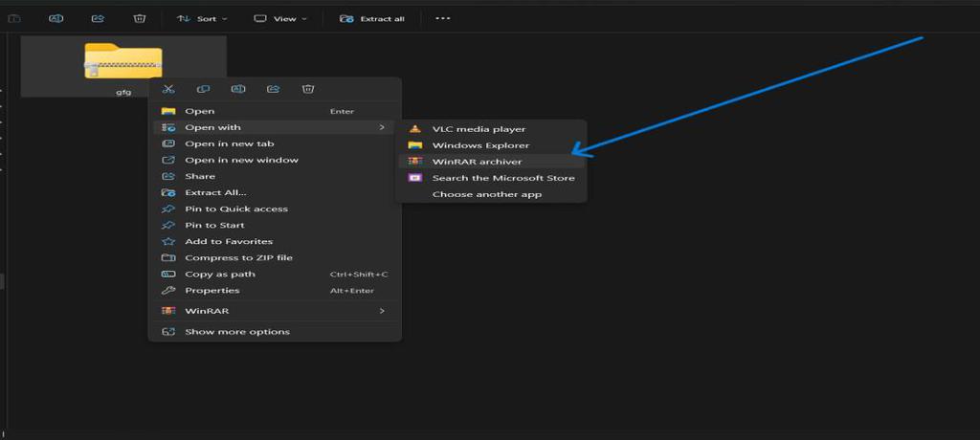Screen dimensions: 980x440
Task: Select Show more options
Action: click(x=275, y=332)
